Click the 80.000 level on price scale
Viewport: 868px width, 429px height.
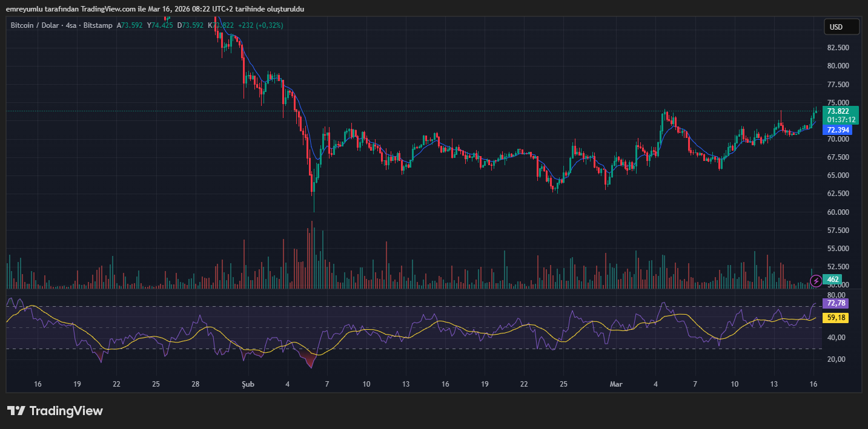(838, 66)
